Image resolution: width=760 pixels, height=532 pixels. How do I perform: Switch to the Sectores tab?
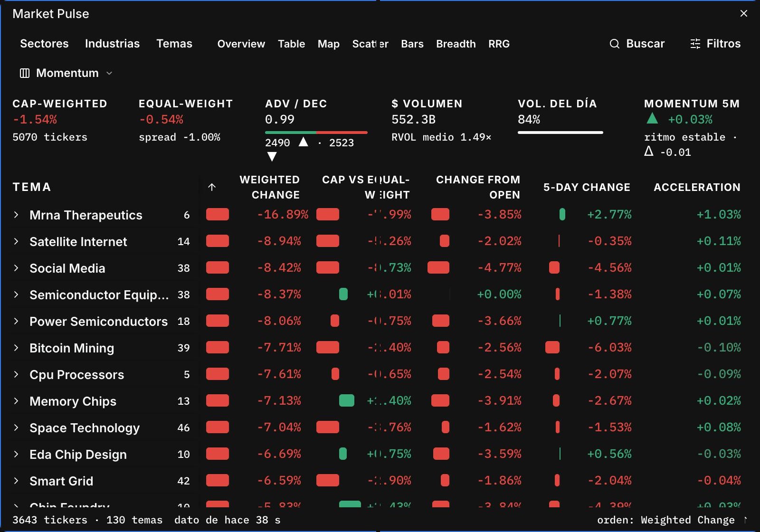[44, 44]
